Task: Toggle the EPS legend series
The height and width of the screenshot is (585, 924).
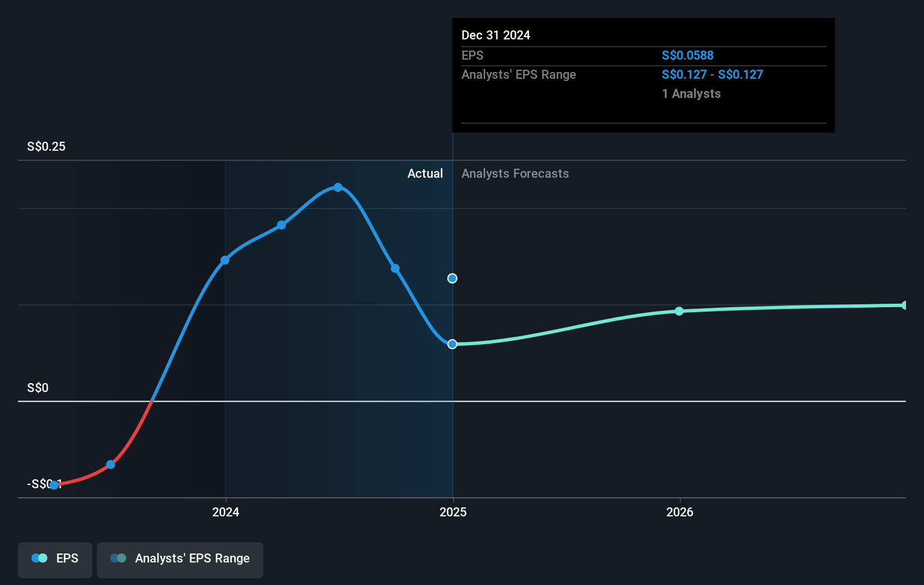Action: [55, 560]
